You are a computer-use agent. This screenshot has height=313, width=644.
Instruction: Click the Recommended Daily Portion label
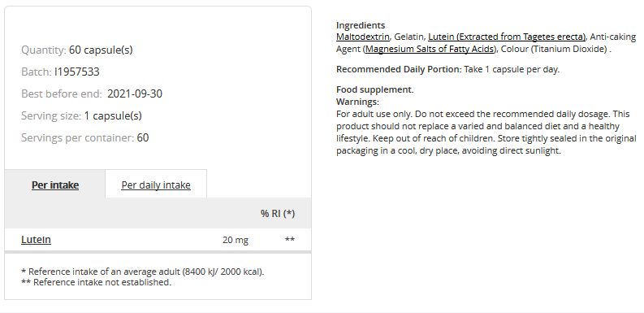[x=399, y=69]
